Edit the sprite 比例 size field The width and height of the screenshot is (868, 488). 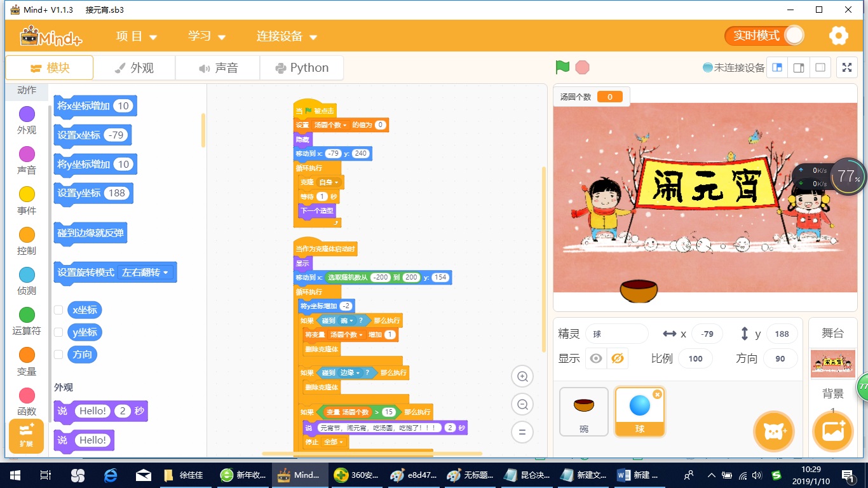click(x=696, y=358)
